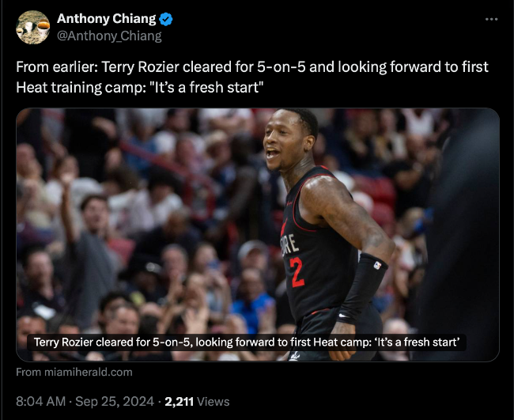Open the @Anthony_Chiang handle link

click(109, 36)
